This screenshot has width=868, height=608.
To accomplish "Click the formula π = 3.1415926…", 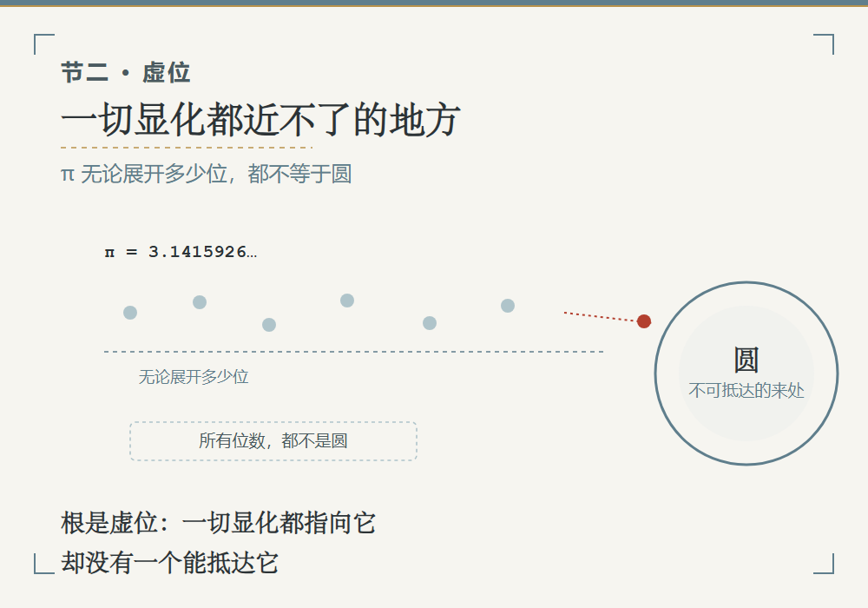I will coord(181,252).
